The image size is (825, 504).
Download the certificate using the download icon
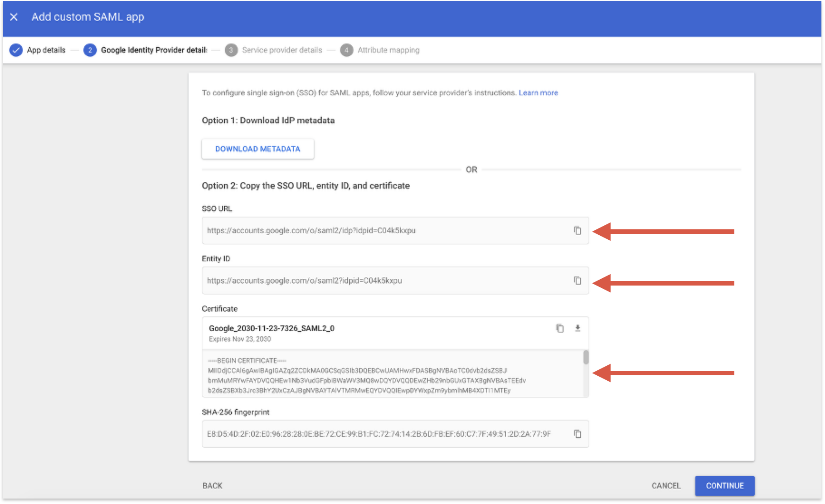(x=577, y=328)
